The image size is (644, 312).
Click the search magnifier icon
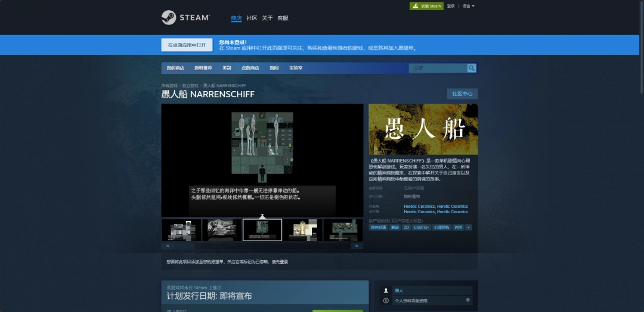471,68
